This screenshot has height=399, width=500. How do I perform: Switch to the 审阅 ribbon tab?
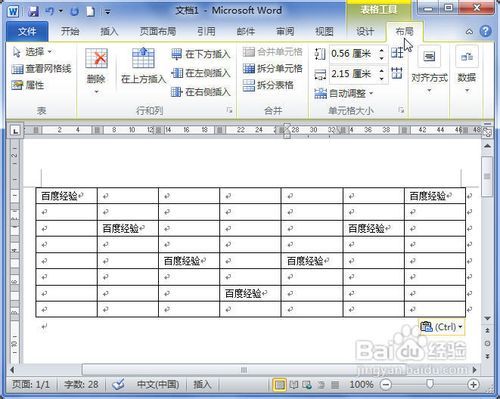285,32
